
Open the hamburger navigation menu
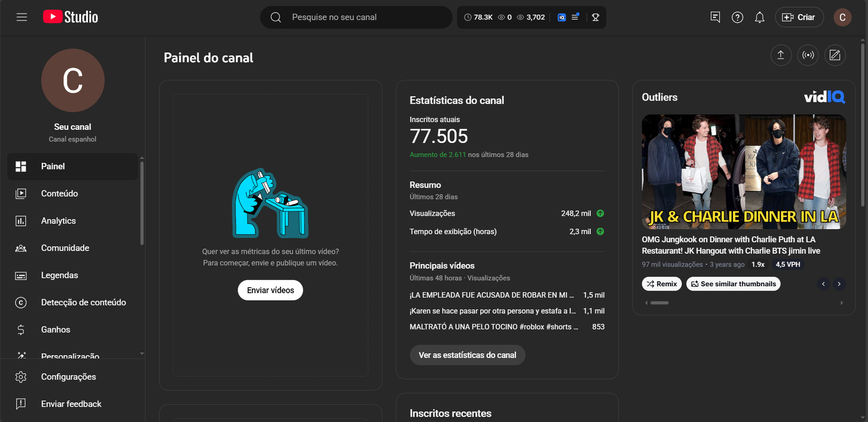click(x=22, y=17)
